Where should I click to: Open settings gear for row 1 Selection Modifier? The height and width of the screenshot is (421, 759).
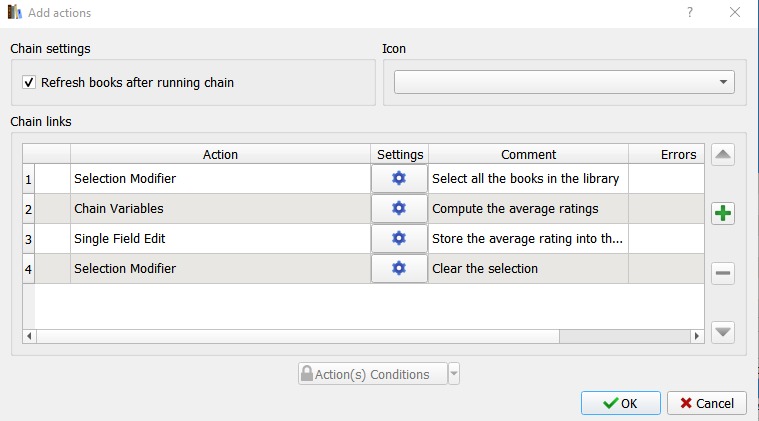click(399, 179)
